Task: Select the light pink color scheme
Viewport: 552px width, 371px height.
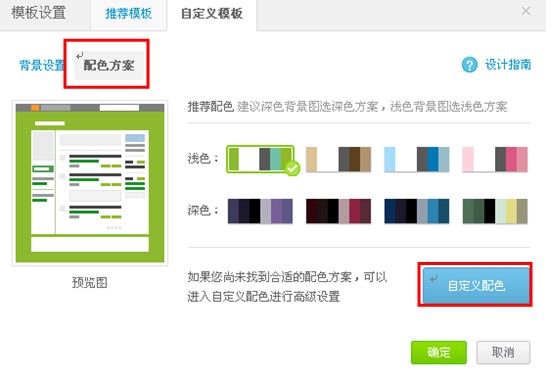Action: tap(495, 159)
